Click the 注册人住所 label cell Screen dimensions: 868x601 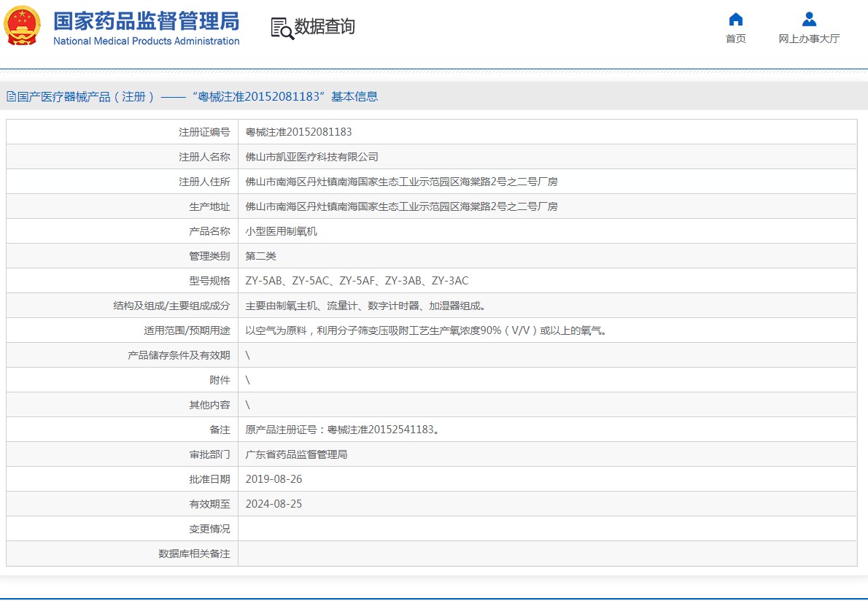point(122,182)
